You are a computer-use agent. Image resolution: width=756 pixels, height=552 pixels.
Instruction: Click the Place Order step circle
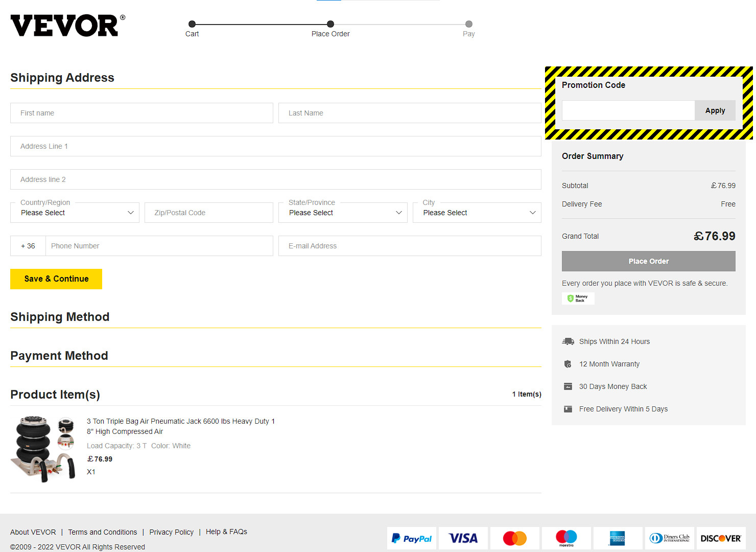point(330,24)
